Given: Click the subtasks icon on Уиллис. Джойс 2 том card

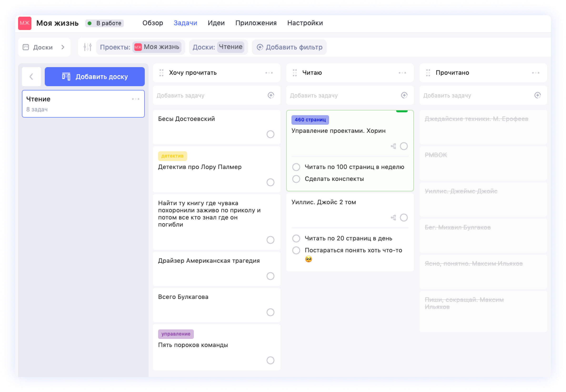Looking at the screenshot, I should pos(393,218).
